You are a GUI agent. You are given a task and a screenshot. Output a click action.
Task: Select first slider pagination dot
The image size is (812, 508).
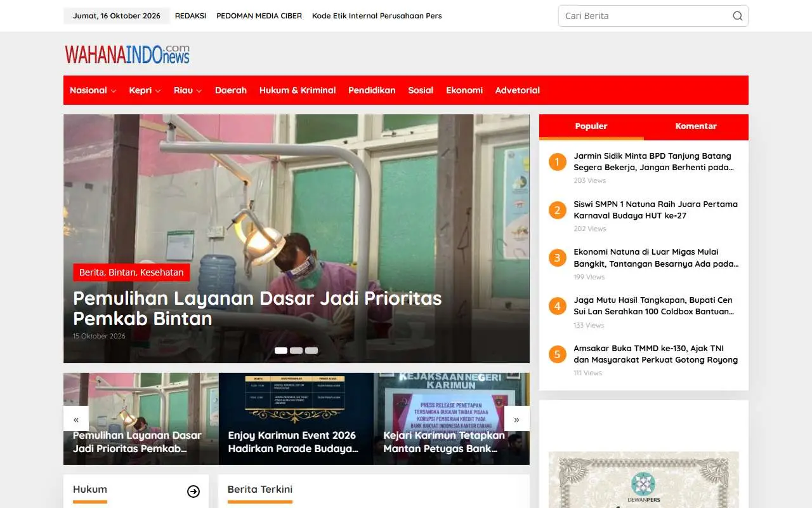tap(281, 351)
